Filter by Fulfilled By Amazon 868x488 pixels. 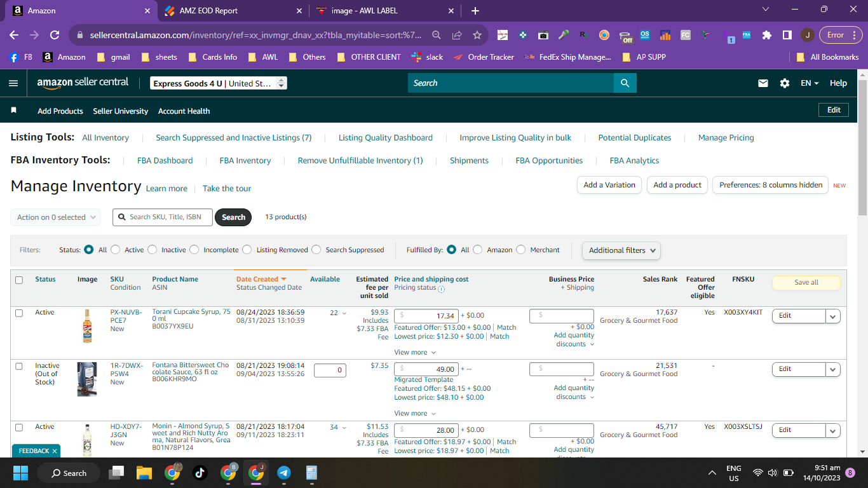coord(478,250)
